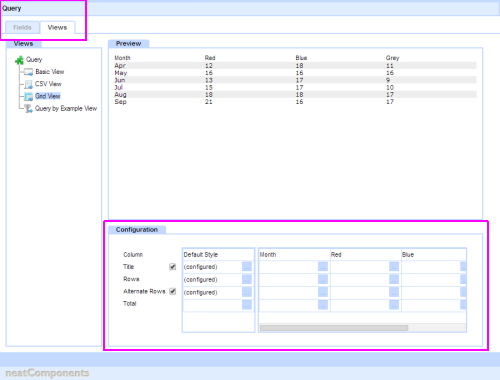This screenshot has height=380, width=500.
Task: Select the Views tab
Action: (57, 27)
